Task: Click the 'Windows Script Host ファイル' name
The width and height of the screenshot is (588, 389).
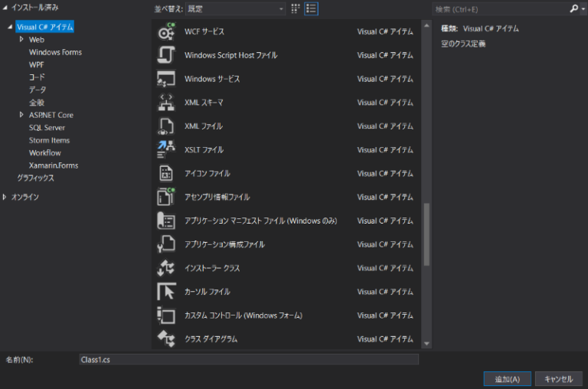Action: (231, 55)
